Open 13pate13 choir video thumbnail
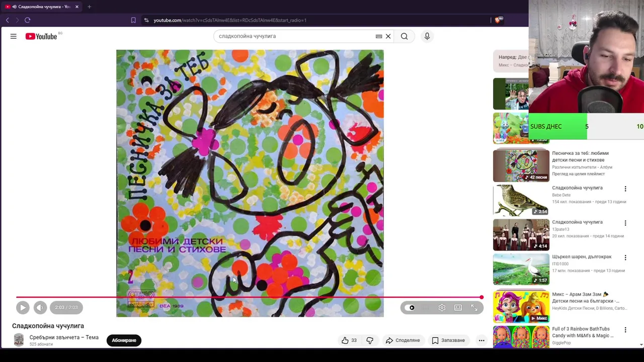644x362 pixels. (521, 235)
